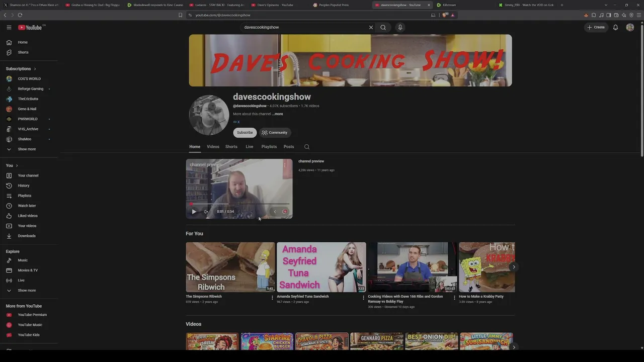Open the channel preview three-dot menu
Screen dimensions: 644x362
pyautogui.click(x=284, y=165)
